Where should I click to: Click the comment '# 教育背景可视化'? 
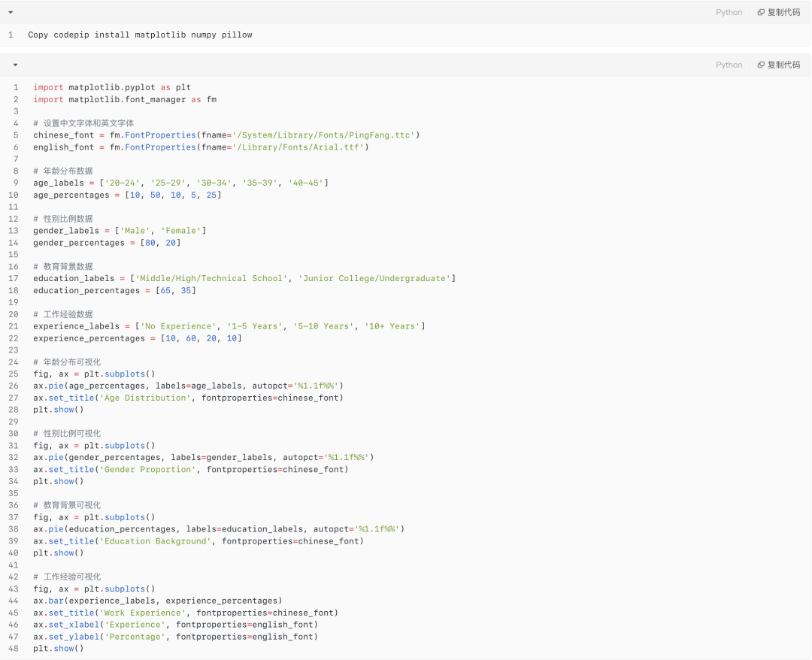click(67, 505)
